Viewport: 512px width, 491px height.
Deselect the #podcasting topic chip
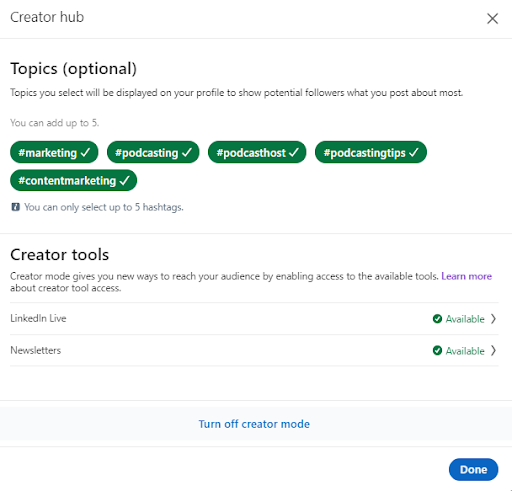pos(153,152)
